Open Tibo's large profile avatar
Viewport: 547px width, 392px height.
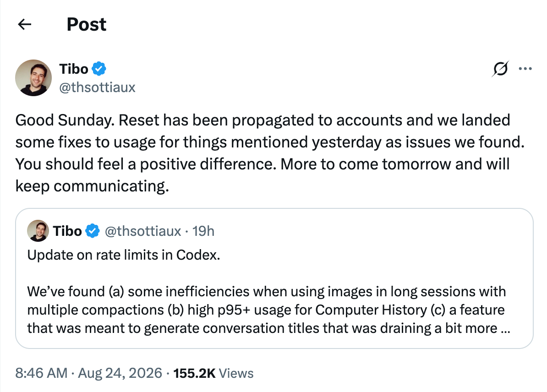click(33, 78)
